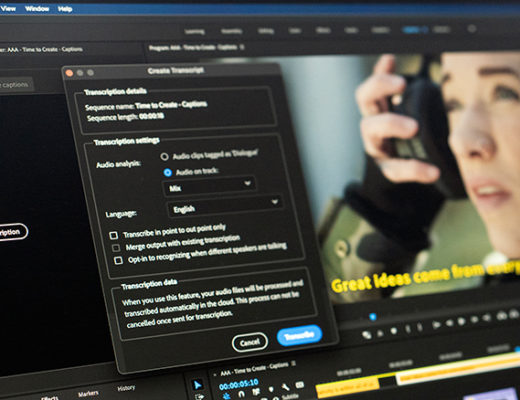
Task: Select the Text panel AAA - Time to Create tab
Action: click(x=41, y=50)
